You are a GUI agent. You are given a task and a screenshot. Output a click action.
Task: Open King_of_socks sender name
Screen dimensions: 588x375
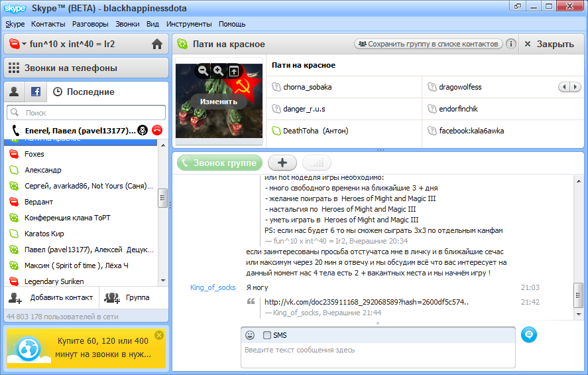click(213, 287)
